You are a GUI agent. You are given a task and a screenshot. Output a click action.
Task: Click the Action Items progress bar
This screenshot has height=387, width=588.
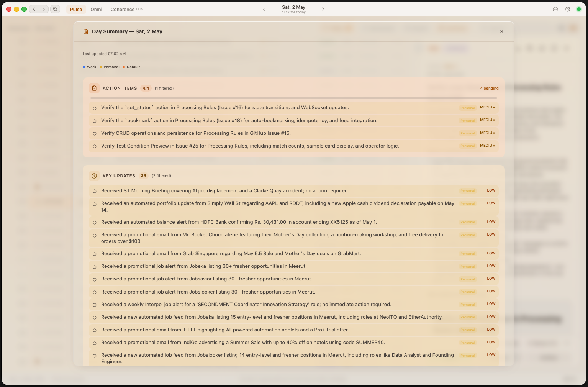coord(294,98)
